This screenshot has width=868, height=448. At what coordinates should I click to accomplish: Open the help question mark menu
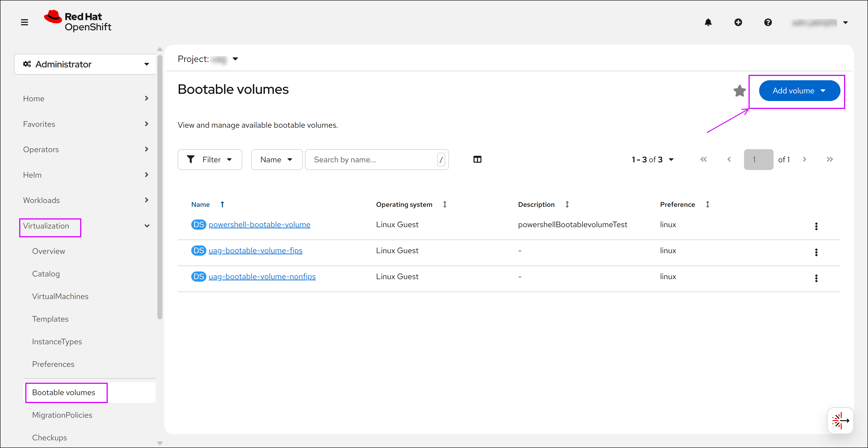pos(768,22)
